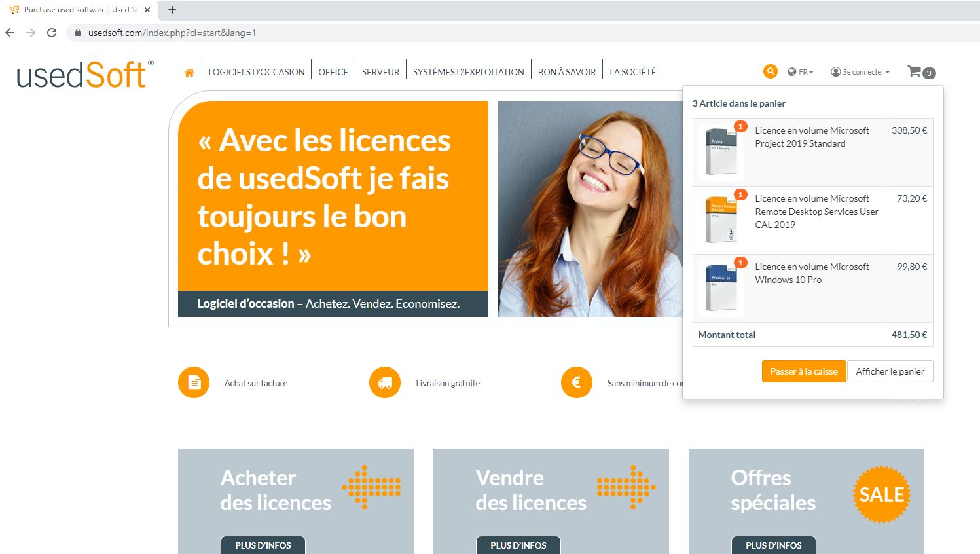This screenshot has width=980, height=554.
Task: Click Remote Desktop Services product thumbnail
Action: (x=721, y=220)
